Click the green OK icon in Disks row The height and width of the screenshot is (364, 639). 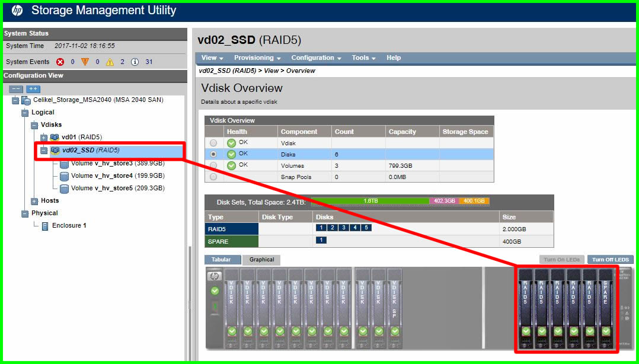(231, 154)
